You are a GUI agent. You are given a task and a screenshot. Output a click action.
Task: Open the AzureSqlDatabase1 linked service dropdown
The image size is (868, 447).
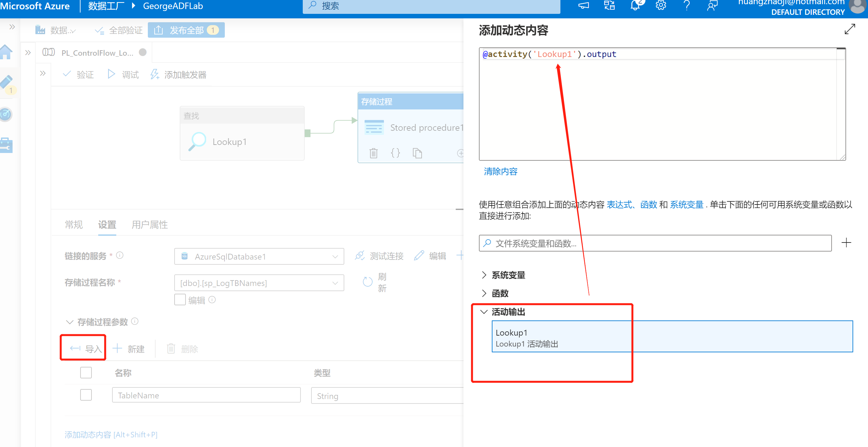coord(335,256)
